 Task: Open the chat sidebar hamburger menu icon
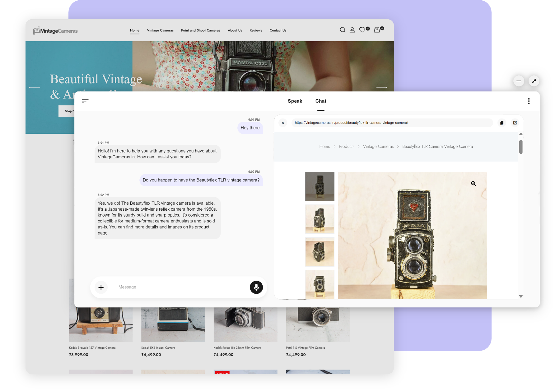coord(85,101)
